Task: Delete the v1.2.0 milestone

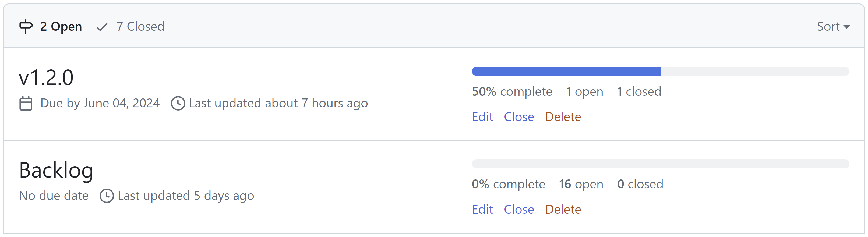Action: point(563,117)
